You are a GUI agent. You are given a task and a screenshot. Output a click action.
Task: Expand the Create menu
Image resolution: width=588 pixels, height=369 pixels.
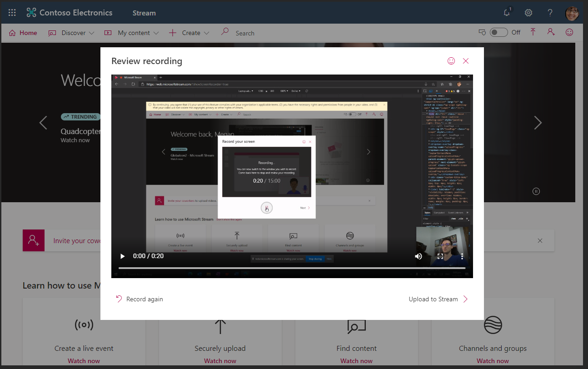[x=189, y=33]
